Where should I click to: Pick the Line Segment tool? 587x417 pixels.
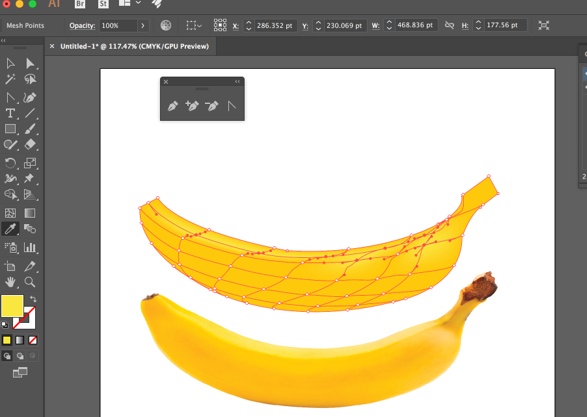[x=30, y=113]
